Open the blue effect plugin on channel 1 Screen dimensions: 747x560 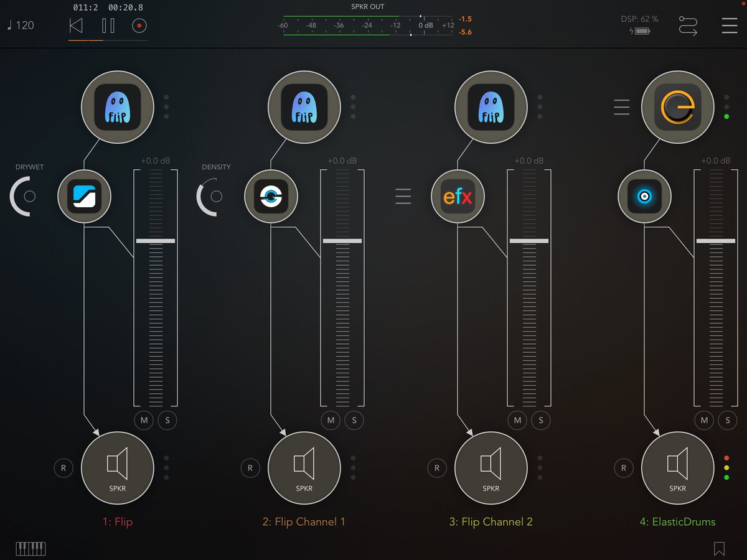(84, 196)
